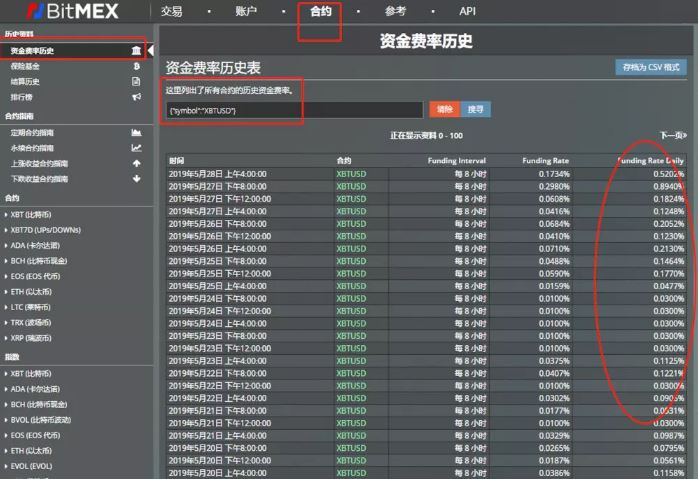Click the bitcoin icon beside 保险基金
This screenshot has height=479, width=698.
[137, 66]
